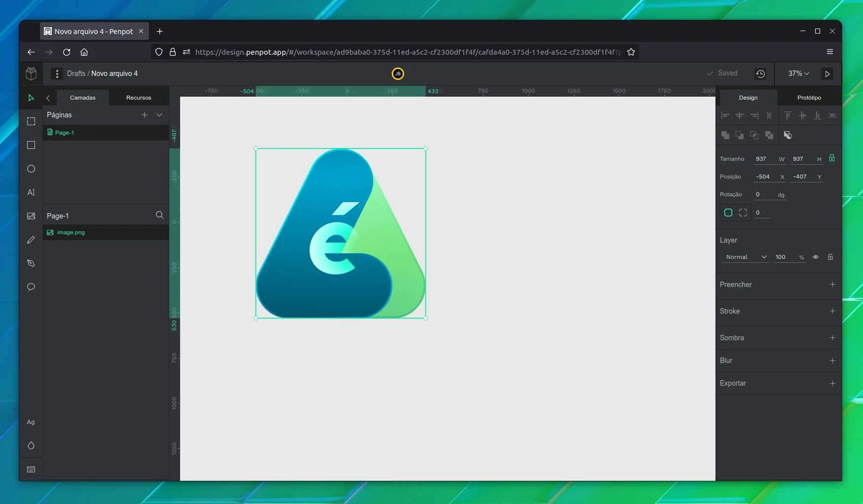The image size is (863, 504).
Task: Open the history panel clock icon
Action: (x=760, y=73)
